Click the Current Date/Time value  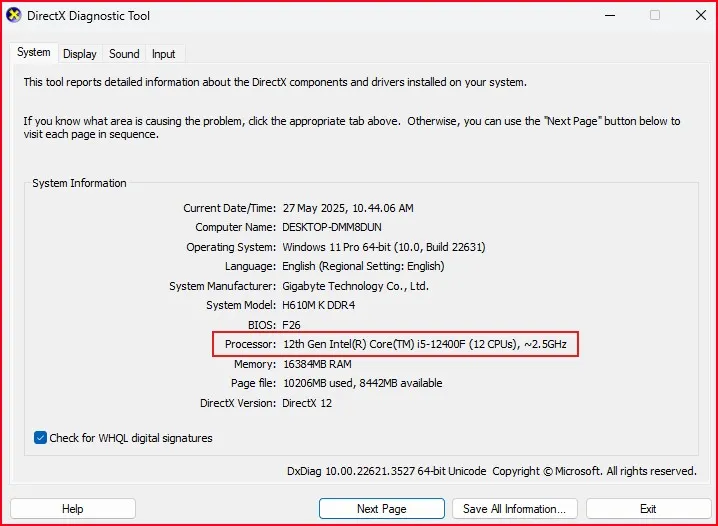tap(348, 208)
